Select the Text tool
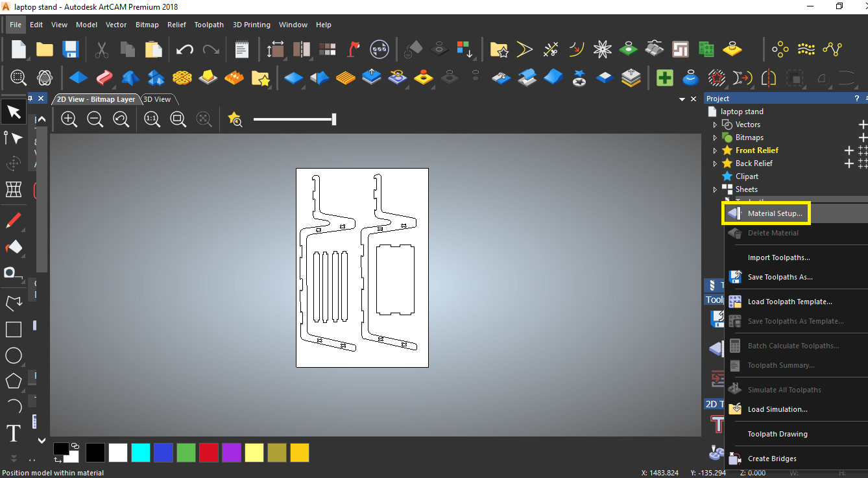 pos(14,433)
